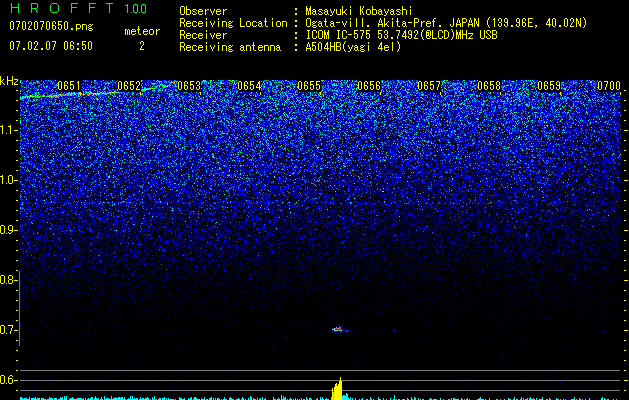629x400 pixels.
Task: Click the red meteor echo blob near 0.7 kHz
Action: click(x=338, y=329)
